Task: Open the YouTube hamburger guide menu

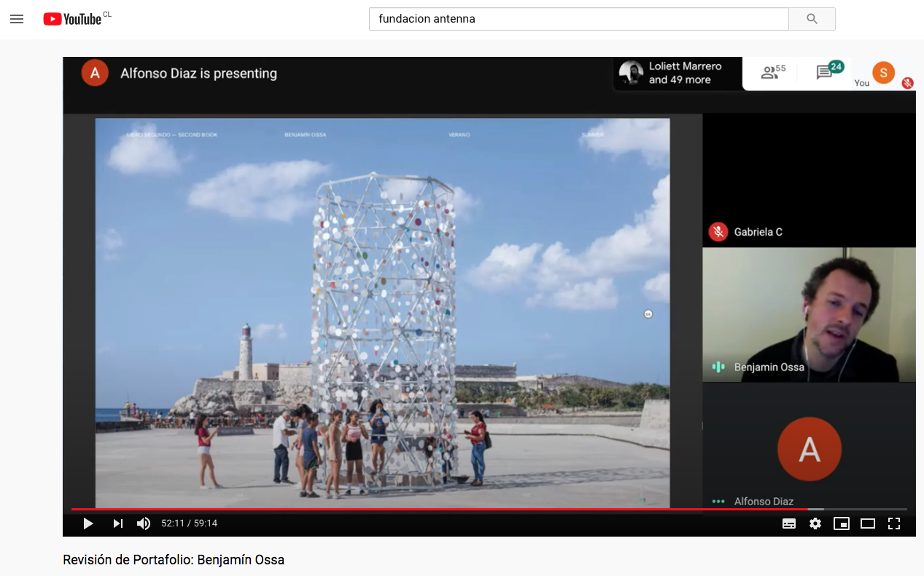Action: click(x=17, y=19)
